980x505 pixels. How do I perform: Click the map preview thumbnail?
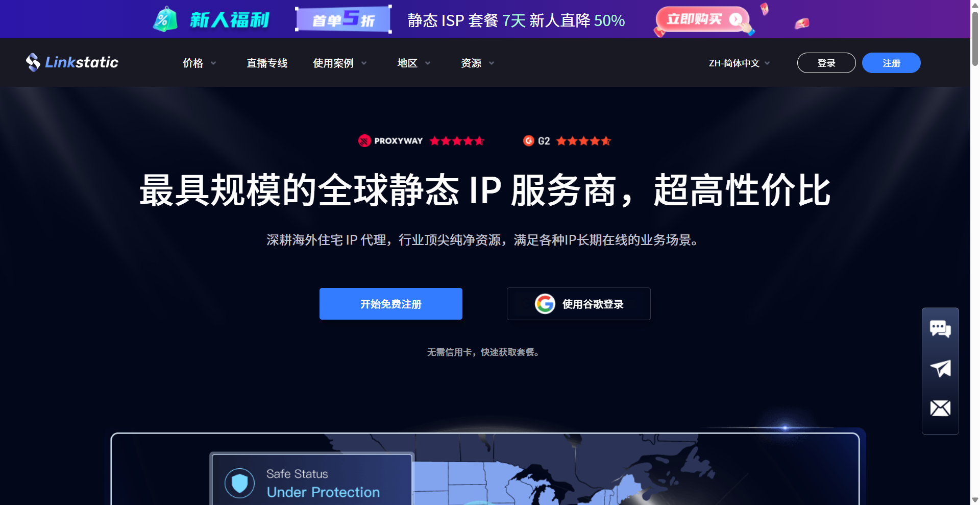click(x=485, y=469)
